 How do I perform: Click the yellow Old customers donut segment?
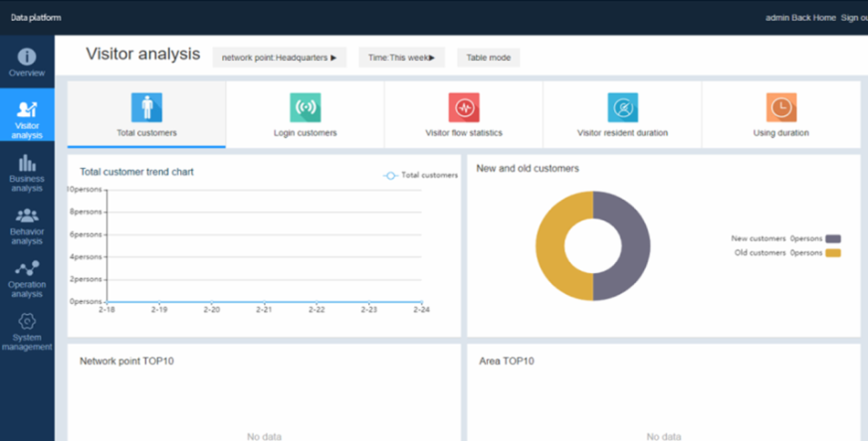tap(550, 247)
